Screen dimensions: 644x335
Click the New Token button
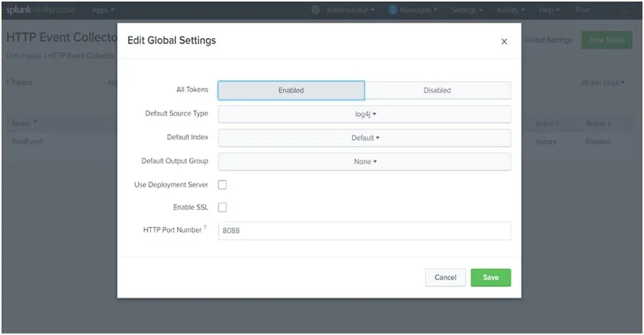tap(607, 40)
